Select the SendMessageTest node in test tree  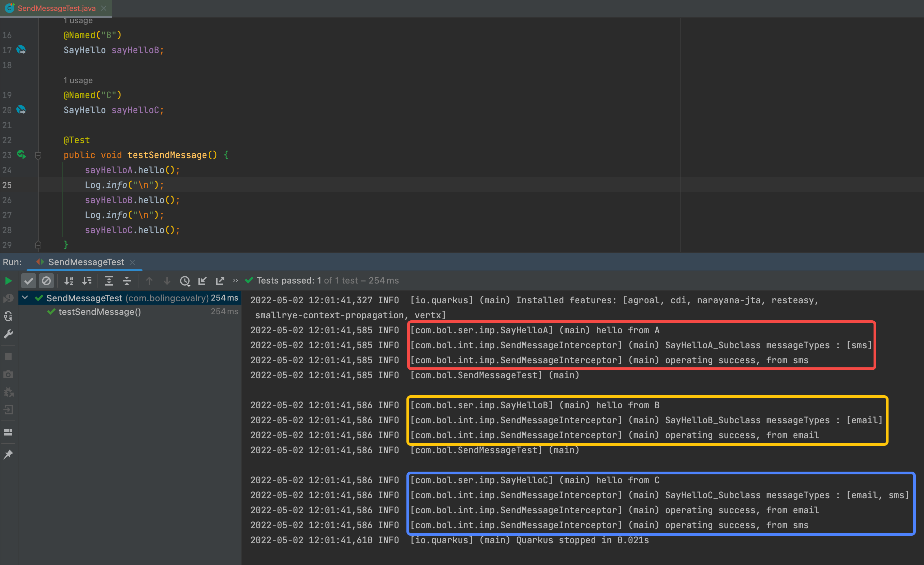[x=129, y=298]
